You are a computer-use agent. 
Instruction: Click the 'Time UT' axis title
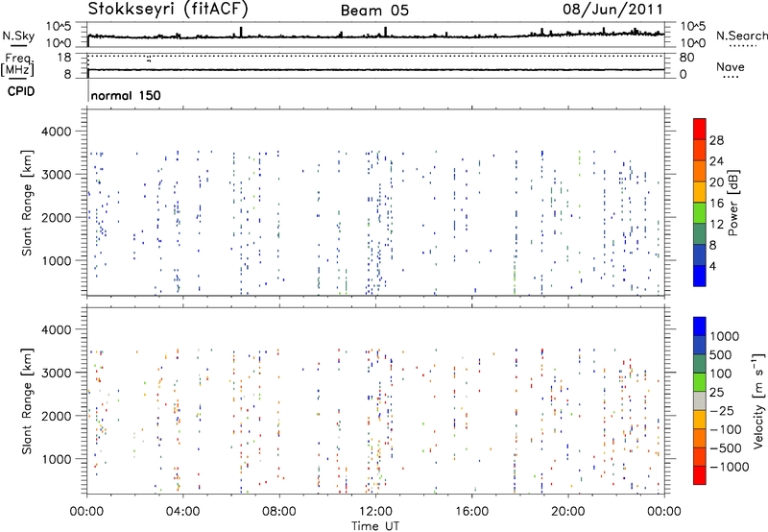[375, 526]
